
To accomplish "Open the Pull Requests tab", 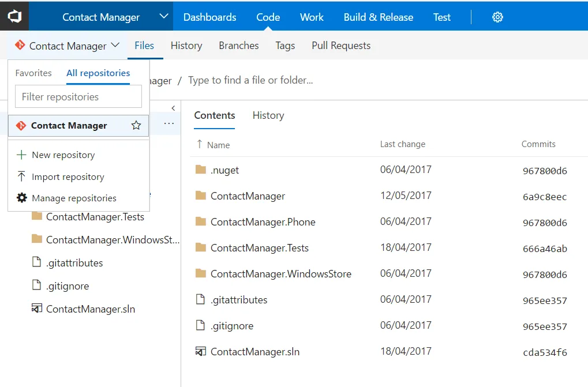I will pyautogui.click(x=340, y=45).
